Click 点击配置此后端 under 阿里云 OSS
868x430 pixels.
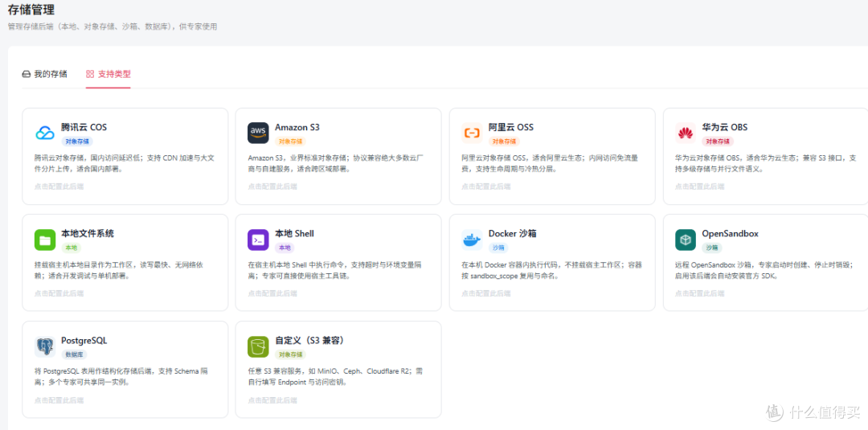[486, 186]
